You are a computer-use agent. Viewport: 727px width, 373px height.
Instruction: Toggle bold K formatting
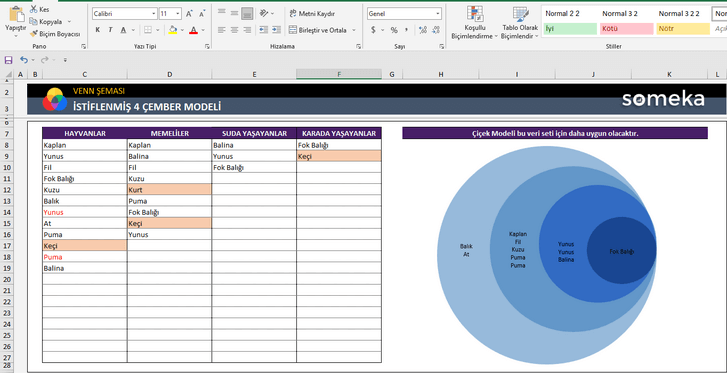coord(98,30)
